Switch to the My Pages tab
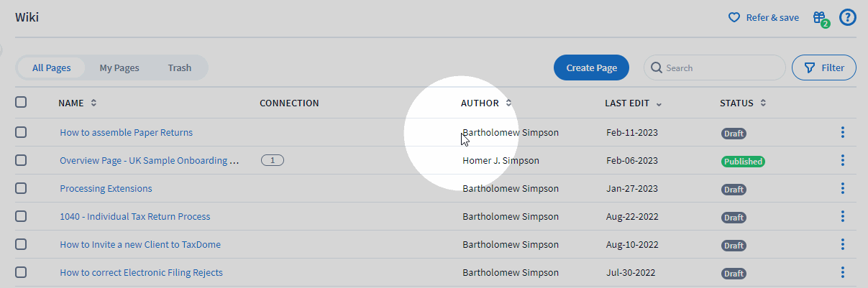This screenshot has height=288, width=868. tap(119, 68)
